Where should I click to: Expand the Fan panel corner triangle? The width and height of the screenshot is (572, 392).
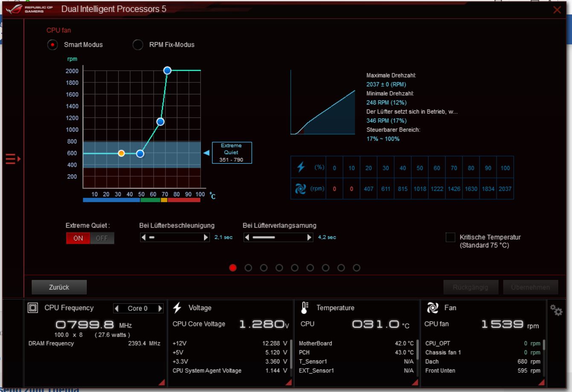coord(541,382)
